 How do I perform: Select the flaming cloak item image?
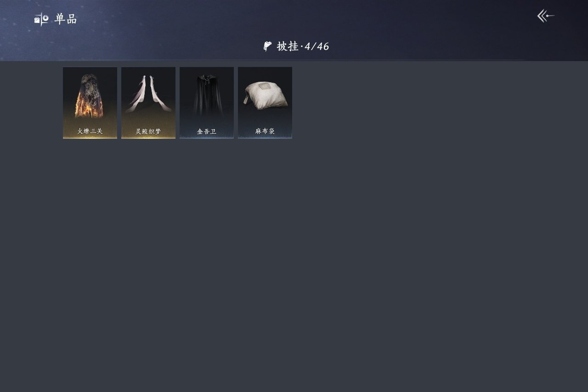(x=90, y=95)
